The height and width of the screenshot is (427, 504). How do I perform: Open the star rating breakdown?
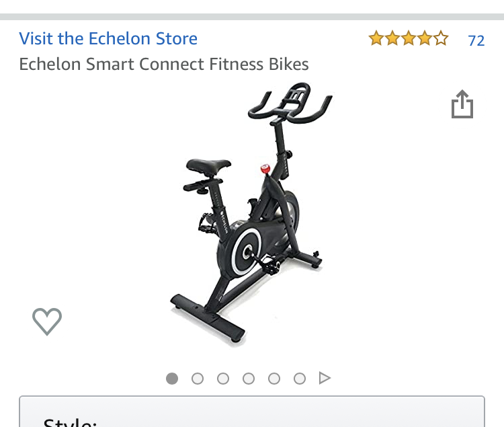pos(408,38)
